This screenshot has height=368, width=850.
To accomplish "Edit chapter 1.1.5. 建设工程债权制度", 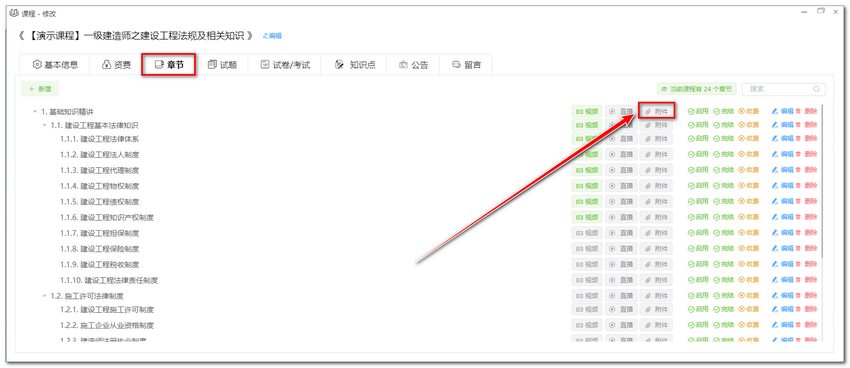I will (783, 202).
